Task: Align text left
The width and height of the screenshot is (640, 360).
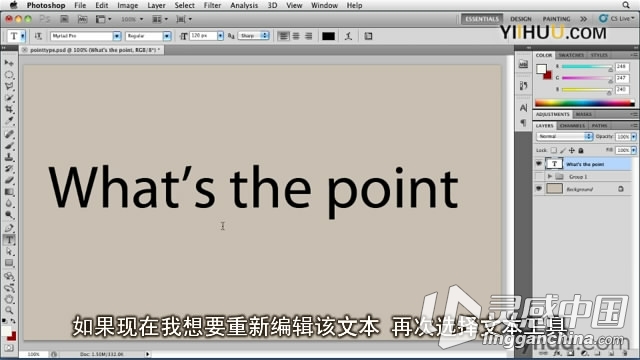Action: [283, 36]
